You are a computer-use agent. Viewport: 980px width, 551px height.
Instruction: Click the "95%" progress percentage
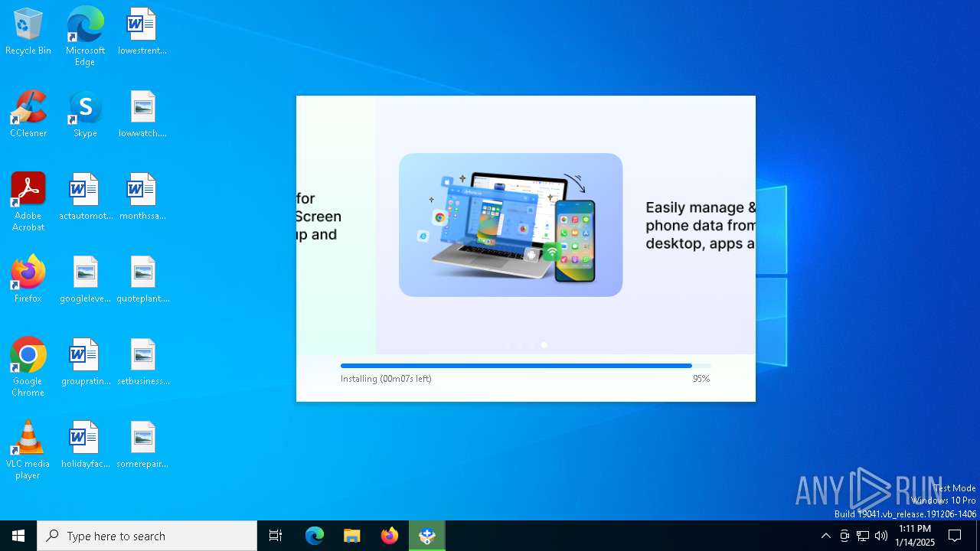click(x=701, y=379)
